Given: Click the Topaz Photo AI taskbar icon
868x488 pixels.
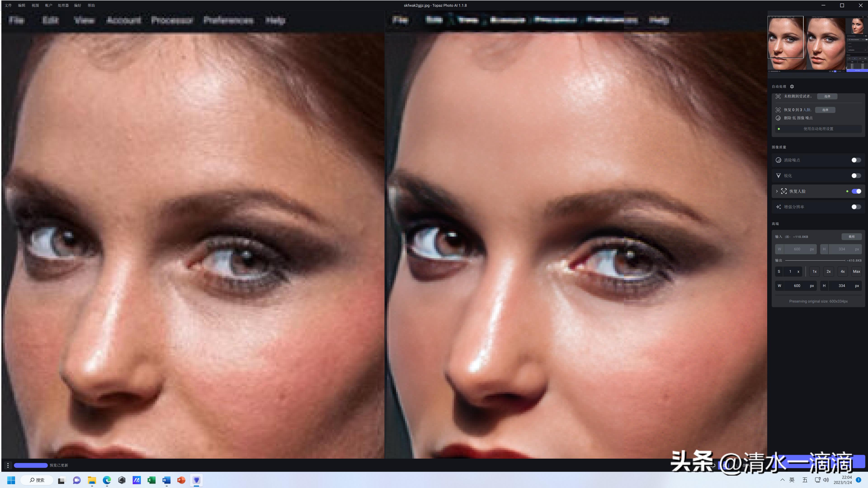Looking at the screenshot, I should [196, 480].
